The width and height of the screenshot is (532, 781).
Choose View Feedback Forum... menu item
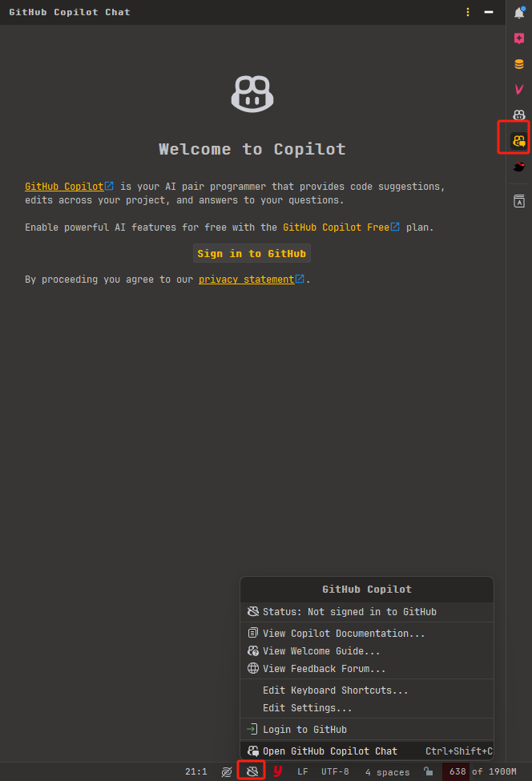coord(367,668)
